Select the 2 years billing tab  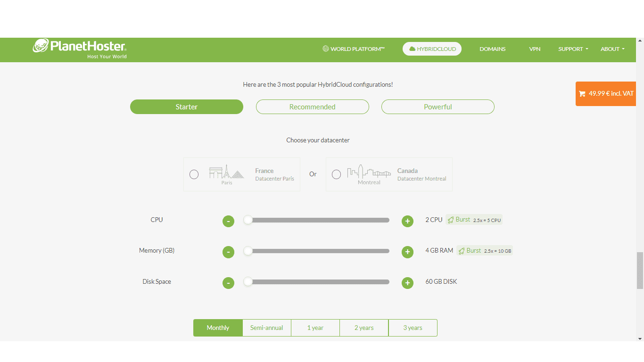click(364, 328)
